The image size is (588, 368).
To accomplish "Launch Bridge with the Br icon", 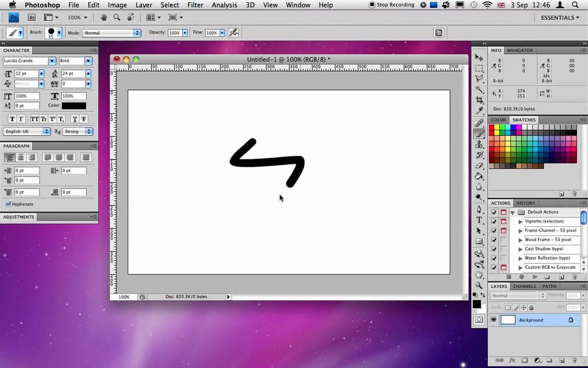I will tap(32, 17).
